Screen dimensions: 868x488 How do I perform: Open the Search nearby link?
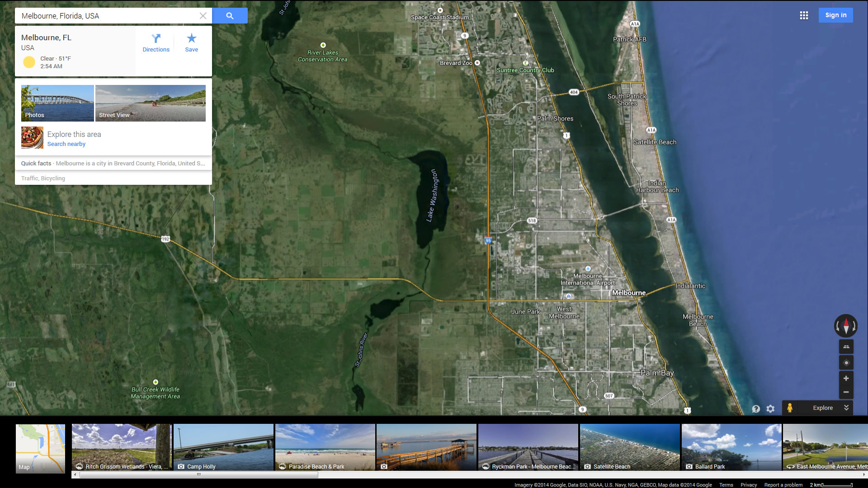click(x=66, y=144)
